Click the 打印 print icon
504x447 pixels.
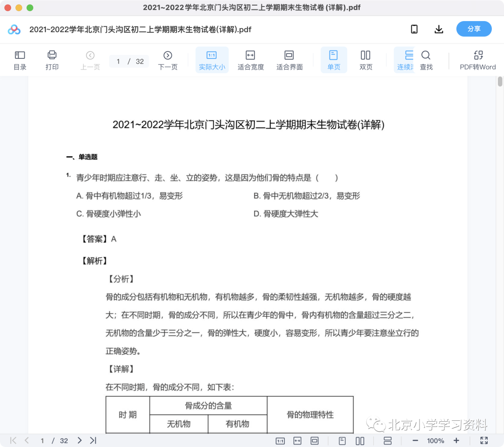tap(52, 60)
